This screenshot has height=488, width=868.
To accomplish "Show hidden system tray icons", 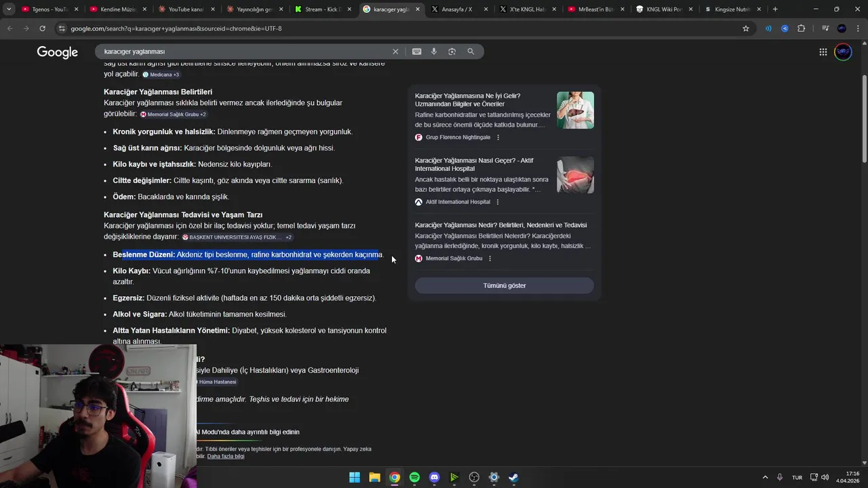I will [765, 477].
